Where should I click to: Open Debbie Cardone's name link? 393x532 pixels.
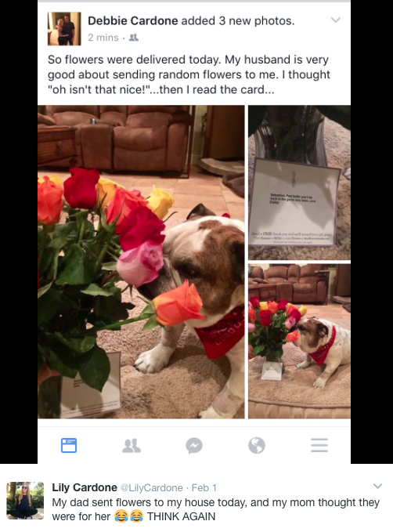133,20
